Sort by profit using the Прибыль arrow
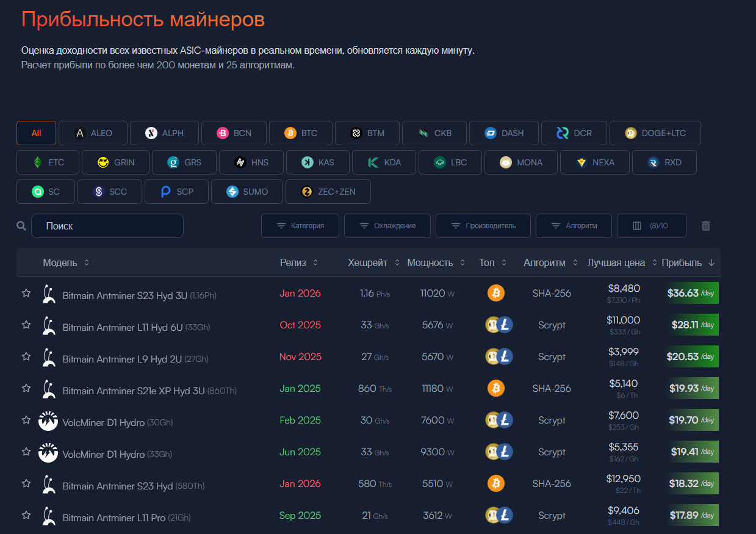756x534 pixels. [x=711, y=263]
